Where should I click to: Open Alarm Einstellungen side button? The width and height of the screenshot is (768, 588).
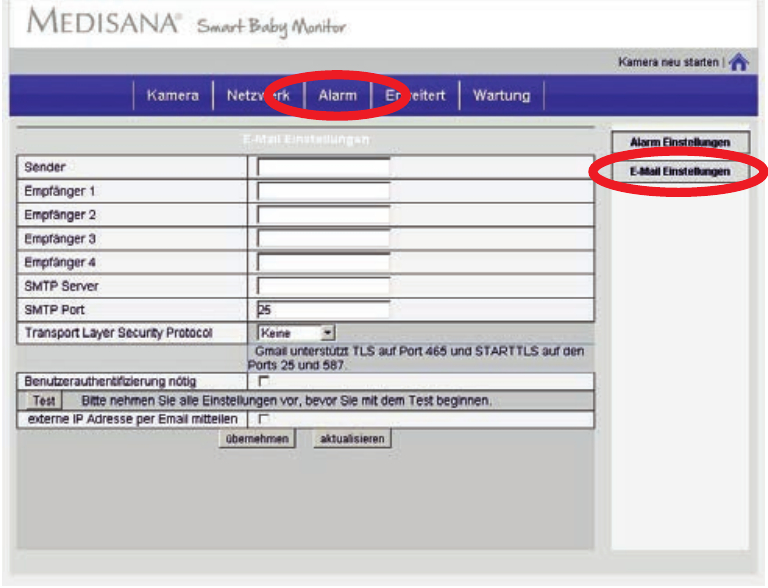pos(680,143)
